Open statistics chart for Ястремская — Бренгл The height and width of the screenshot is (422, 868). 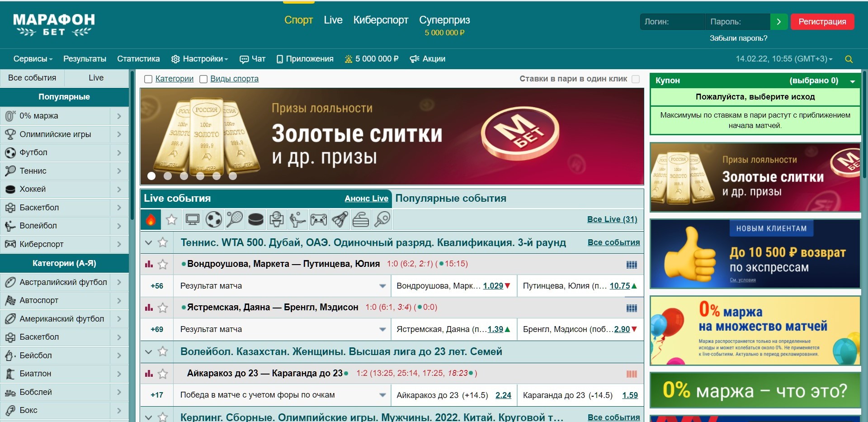[149, 307]
